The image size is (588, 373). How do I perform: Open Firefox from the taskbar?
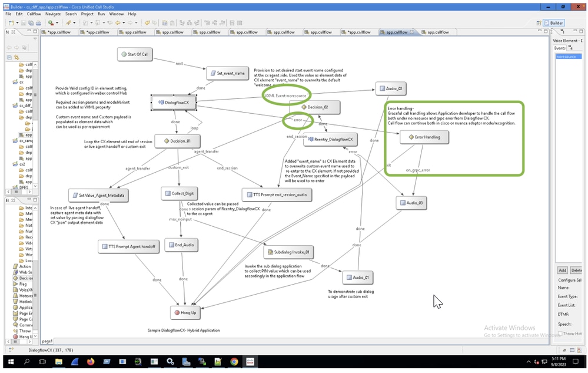[x=91, y=362]
